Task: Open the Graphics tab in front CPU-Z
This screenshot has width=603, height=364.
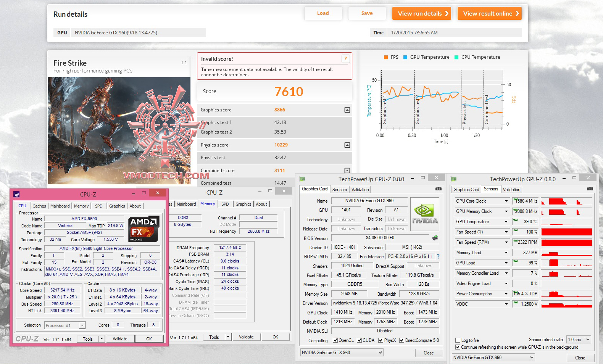Action: point(117,206)
